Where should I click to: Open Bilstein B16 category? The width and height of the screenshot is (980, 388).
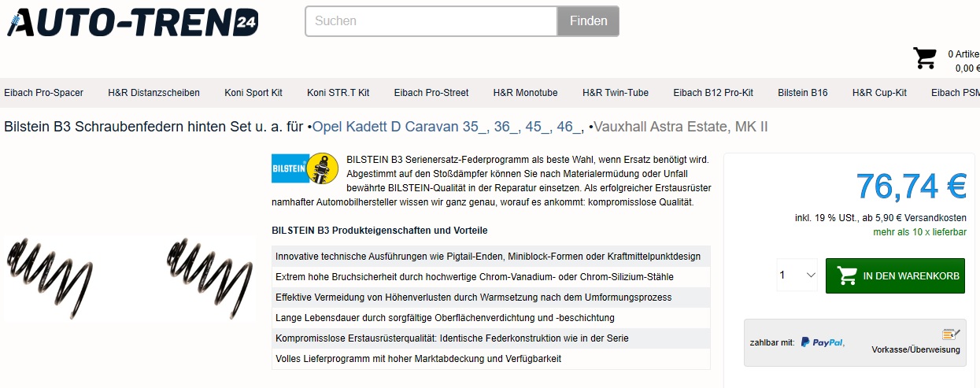(x=802, y=93)
